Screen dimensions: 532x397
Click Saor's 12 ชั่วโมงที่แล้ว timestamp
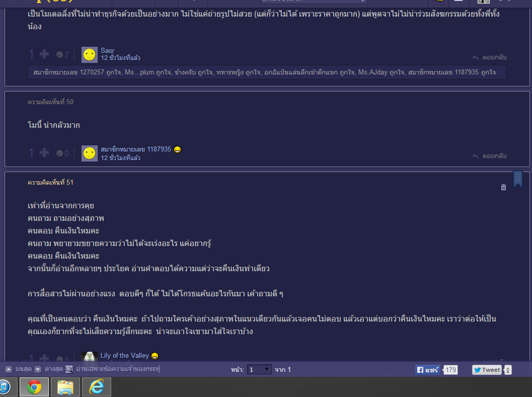(120, 58)
